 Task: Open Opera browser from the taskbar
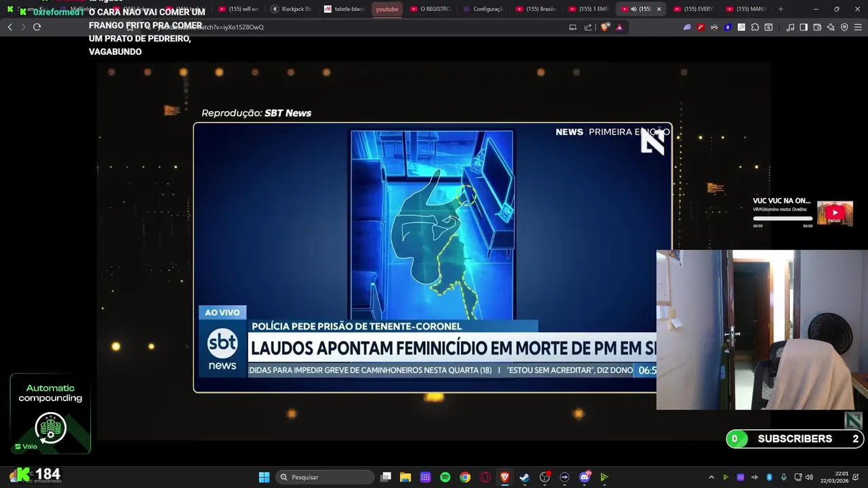pos(485,477)
